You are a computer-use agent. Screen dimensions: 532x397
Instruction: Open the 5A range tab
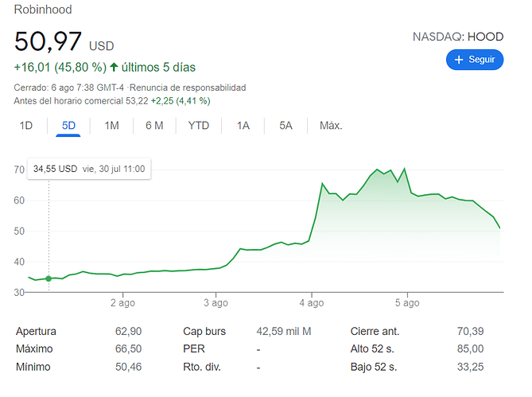(x=285, y=126)
